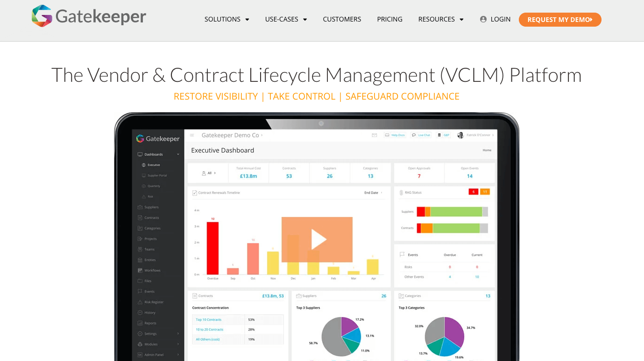This screenshot has height=361, width=644.
Task: Expand the RESOURCES dropdown menu
Action: point(441,19)
